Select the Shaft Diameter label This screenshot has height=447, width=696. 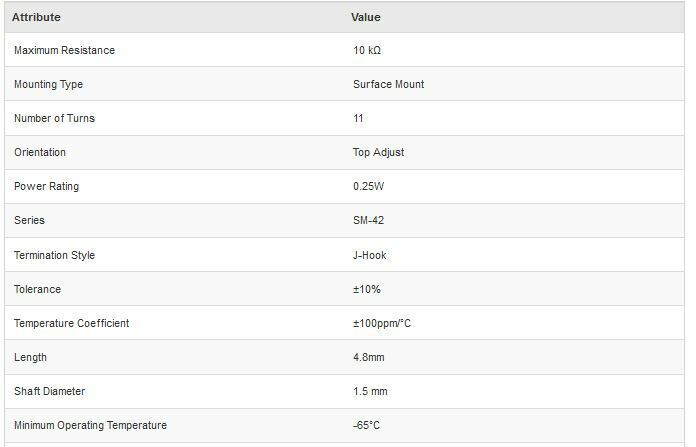[x=49, y=391]
